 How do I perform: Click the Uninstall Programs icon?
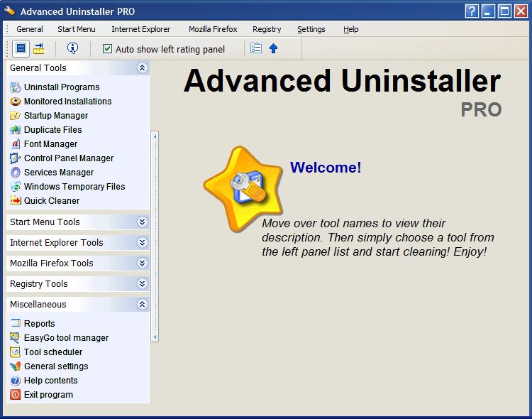(x=16, y=87)
